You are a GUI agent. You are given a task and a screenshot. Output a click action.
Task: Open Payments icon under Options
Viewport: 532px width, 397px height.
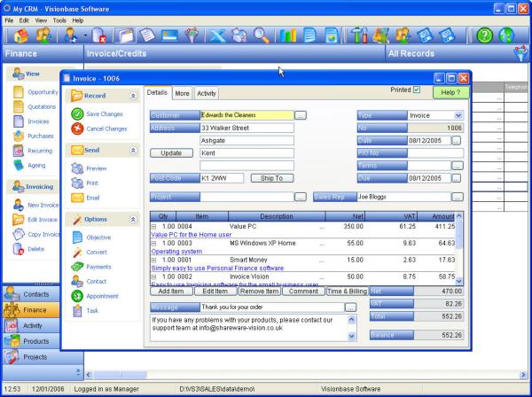77,267
